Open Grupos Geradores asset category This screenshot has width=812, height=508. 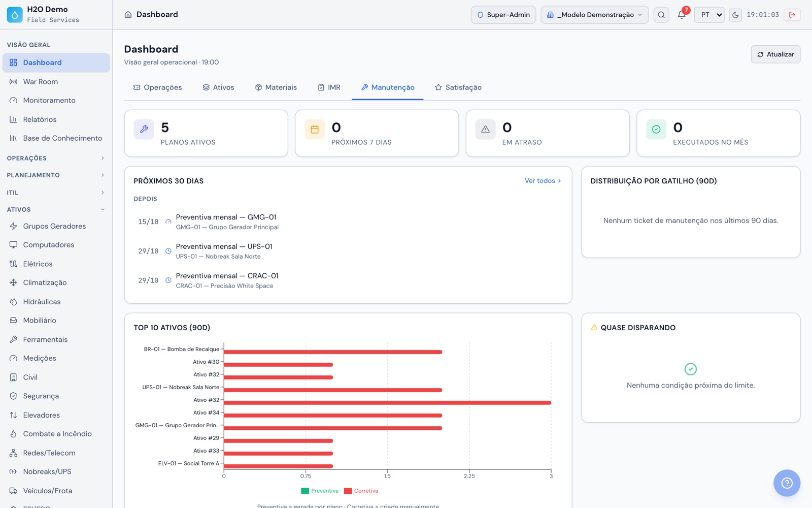click(56, 226)
